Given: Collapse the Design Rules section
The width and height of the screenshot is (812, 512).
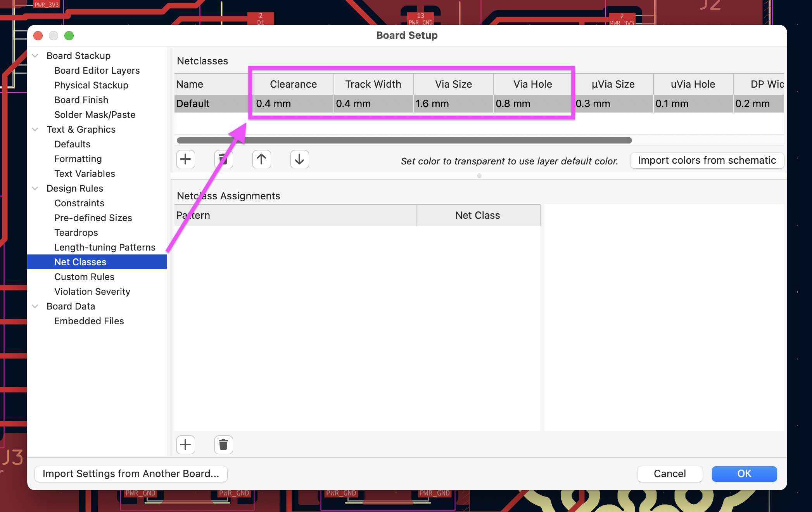Looking at the screenshot, I should pos(35,189).
